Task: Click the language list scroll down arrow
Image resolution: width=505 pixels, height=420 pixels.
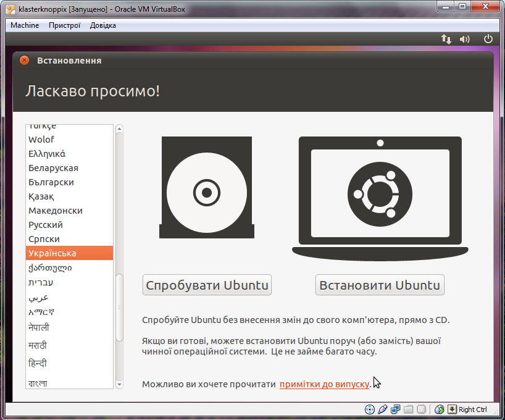Action: 120,384
